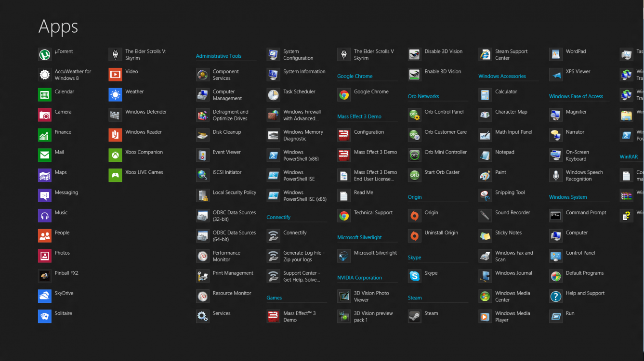Launch Connectify icon

click(x=274, y=236)
